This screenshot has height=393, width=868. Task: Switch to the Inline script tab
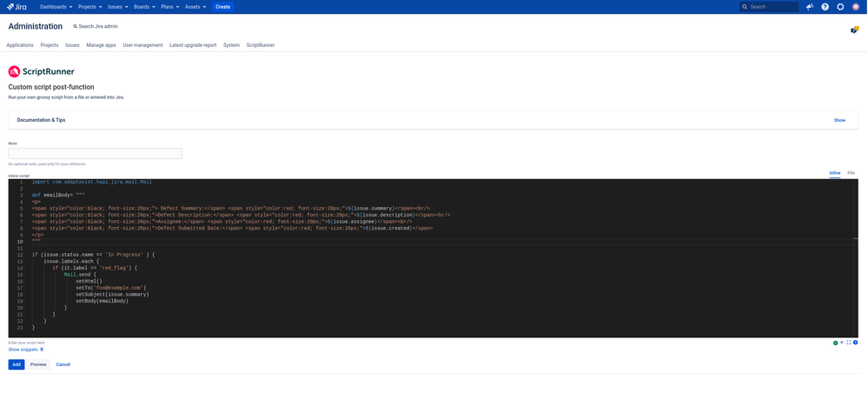[835, 174]
